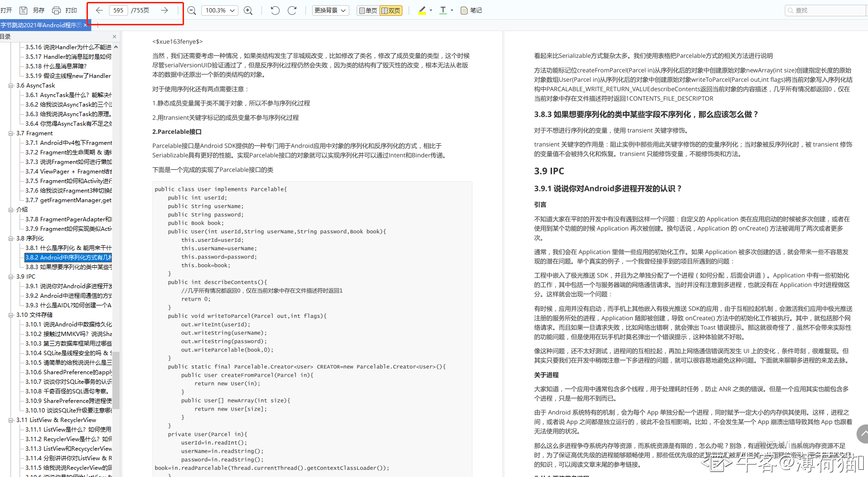The width and height of the screenshot is (868, 477).
Task: Open the 100.3% zoom level dropdown
Action: click(220, 11)
